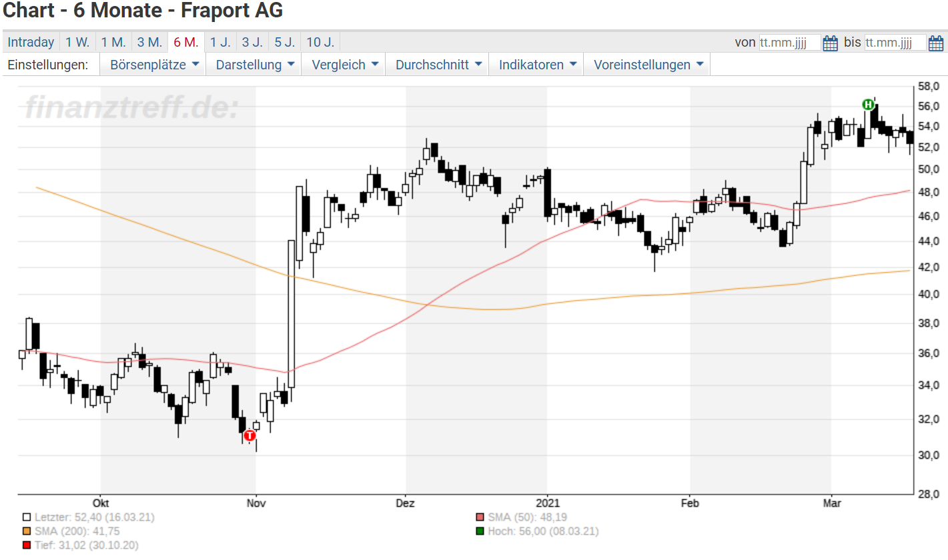Click the 40,0 price axis label
The height and width of the screenshot is (560, 948).
[929, 294]
